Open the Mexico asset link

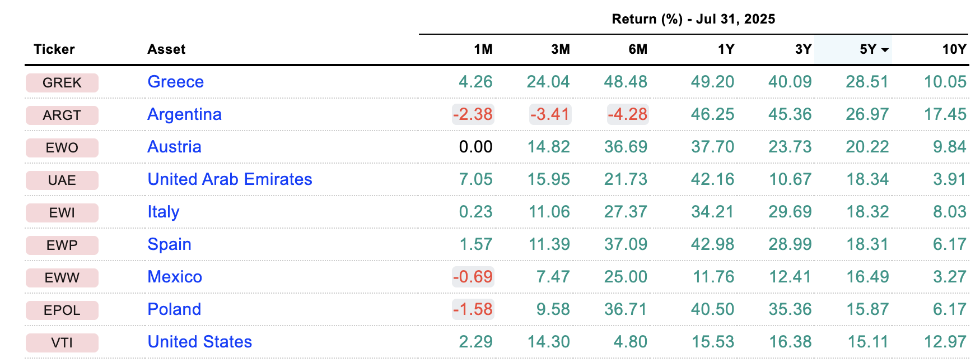[175, 277]
